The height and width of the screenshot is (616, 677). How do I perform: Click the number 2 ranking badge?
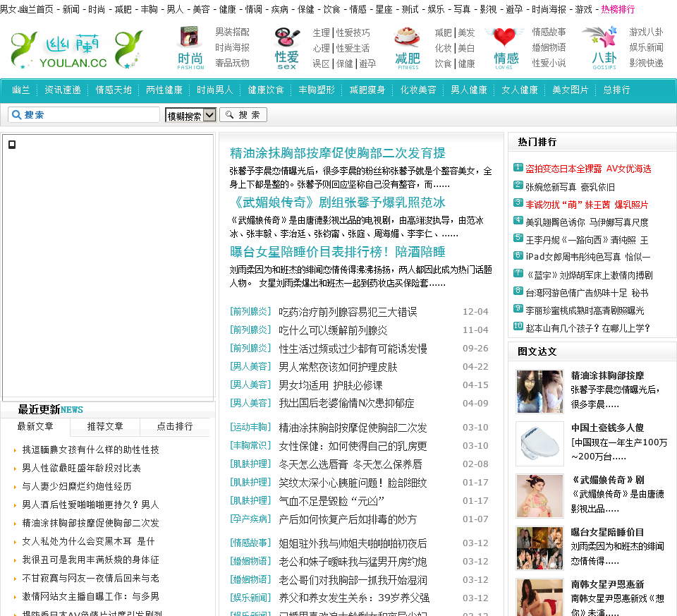[518, 186]
